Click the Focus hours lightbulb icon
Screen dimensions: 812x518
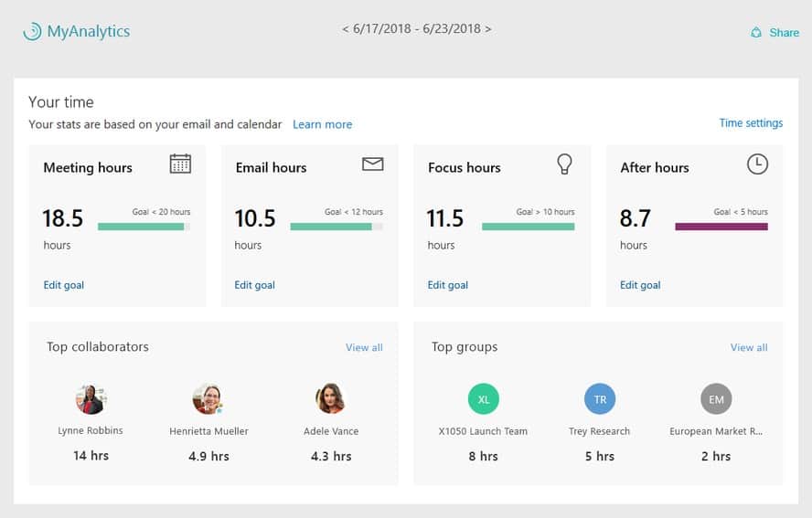click(565, 164)
